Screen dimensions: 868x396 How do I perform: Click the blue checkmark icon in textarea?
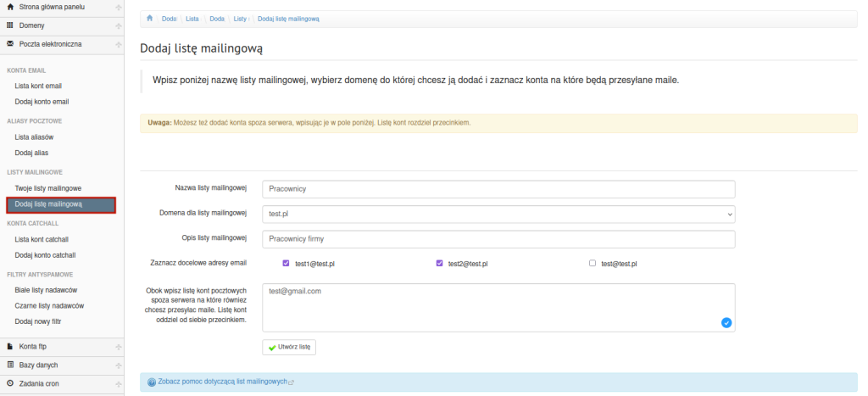726,322
